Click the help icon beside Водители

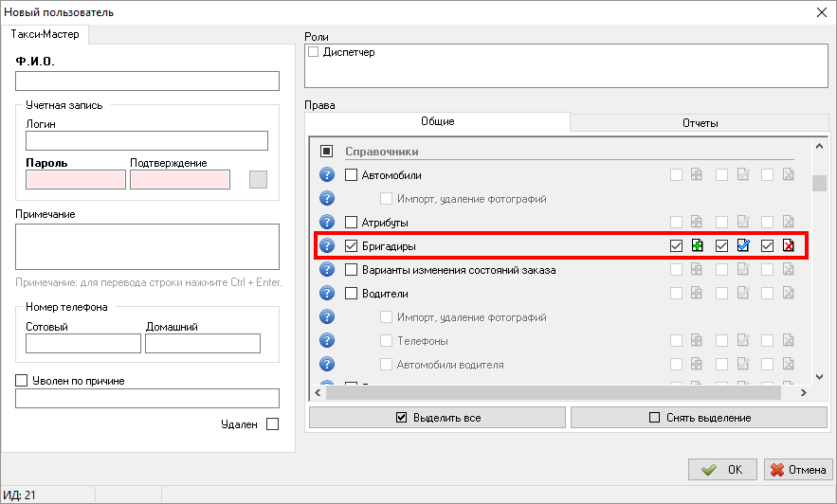pyautogui.click(x=327, y=294)
